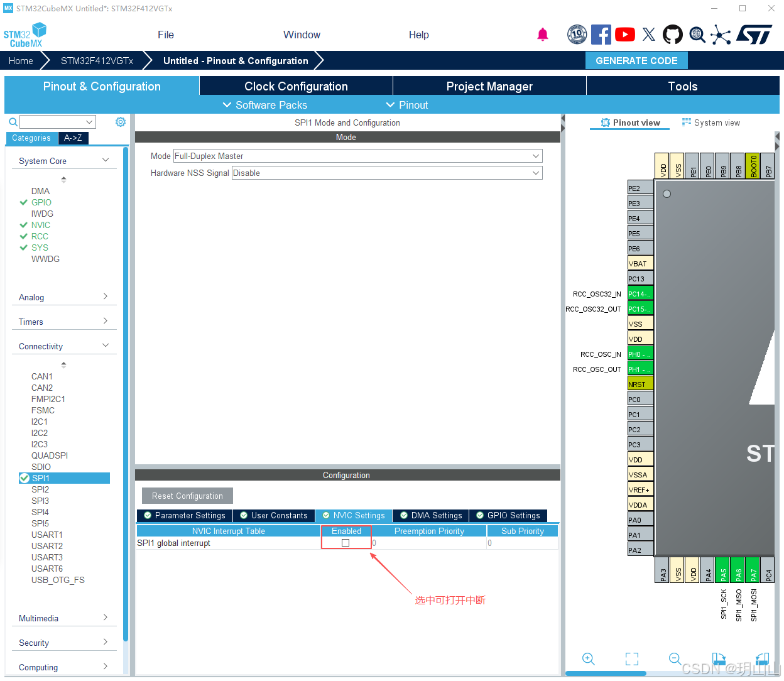Go to Home breadcrumb
Viewport: 784px width, 681px height.
click(21, 60)
